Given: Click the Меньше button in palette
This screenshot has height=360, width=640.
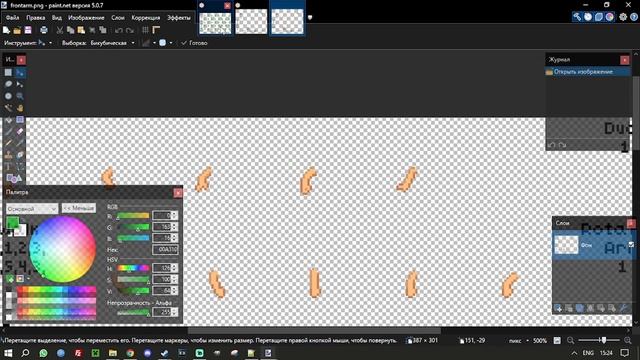Looking at the screenshot, I should 79,208.
